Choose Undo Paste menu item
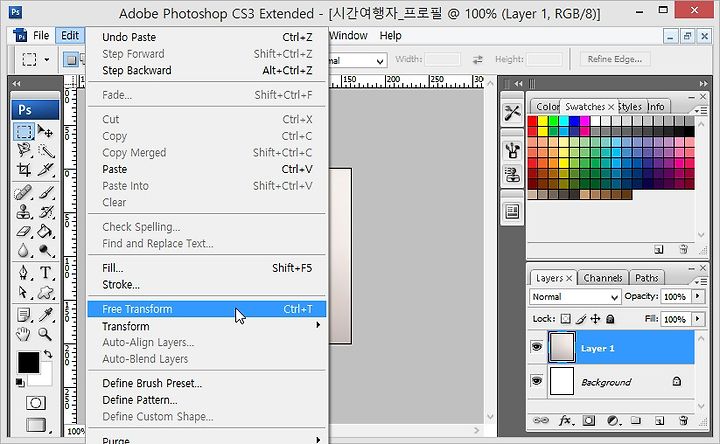The width and height of the screenshot is (720, 444). 207,37
